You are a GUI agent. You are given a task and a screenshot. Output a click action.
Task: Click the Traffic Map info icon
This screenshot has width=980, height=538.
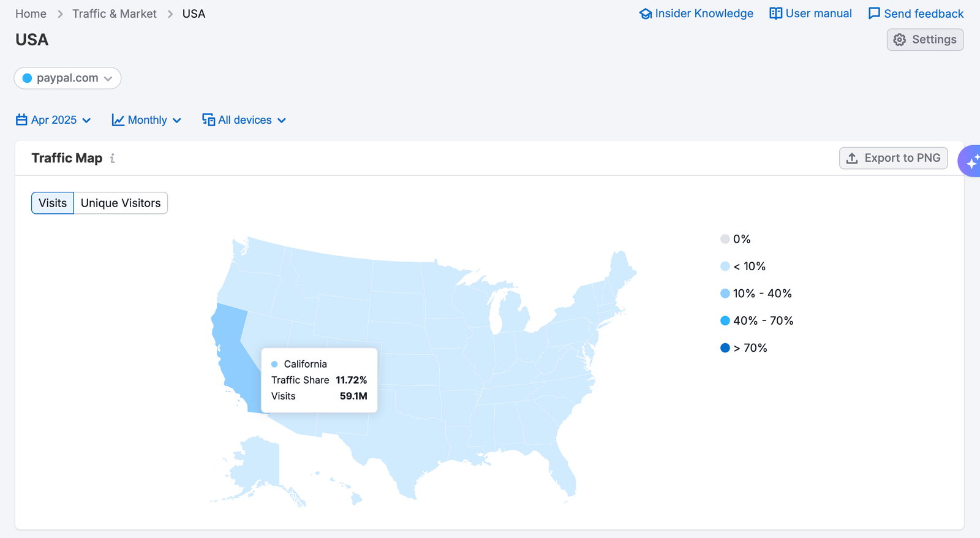coord(112,159)
